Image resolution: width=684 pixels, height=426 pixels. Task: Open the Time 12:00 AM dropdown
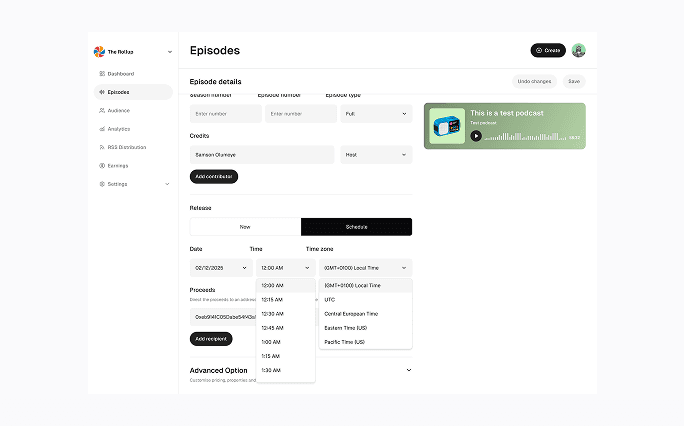click(x=285, y=268)
